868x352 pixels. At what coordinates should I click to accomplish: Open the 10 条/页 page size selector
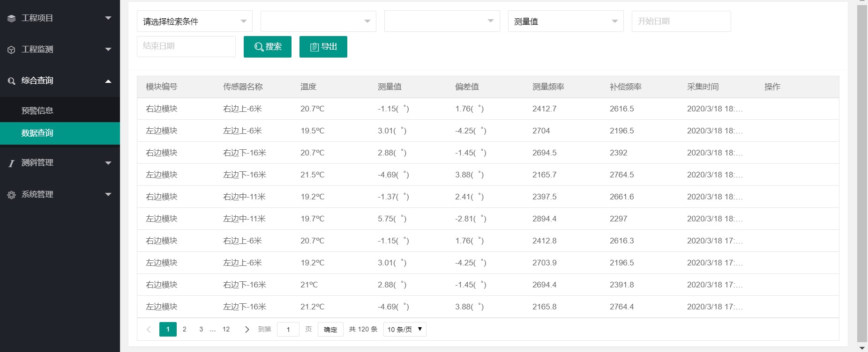point(404,330)
